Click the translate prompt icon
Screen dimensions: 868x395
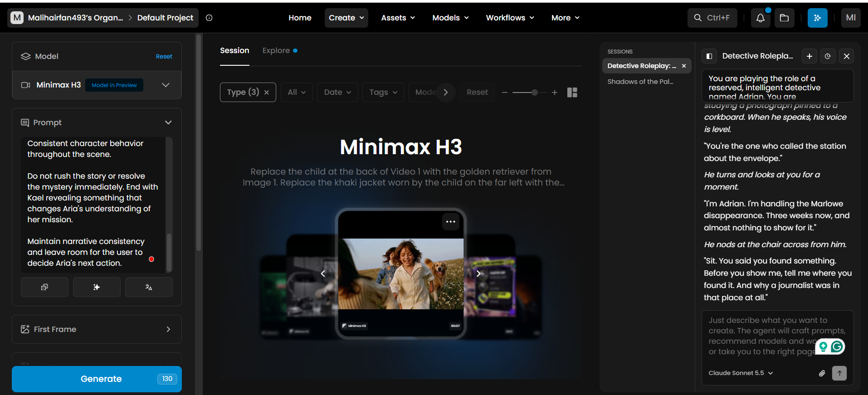coord(149,287)
